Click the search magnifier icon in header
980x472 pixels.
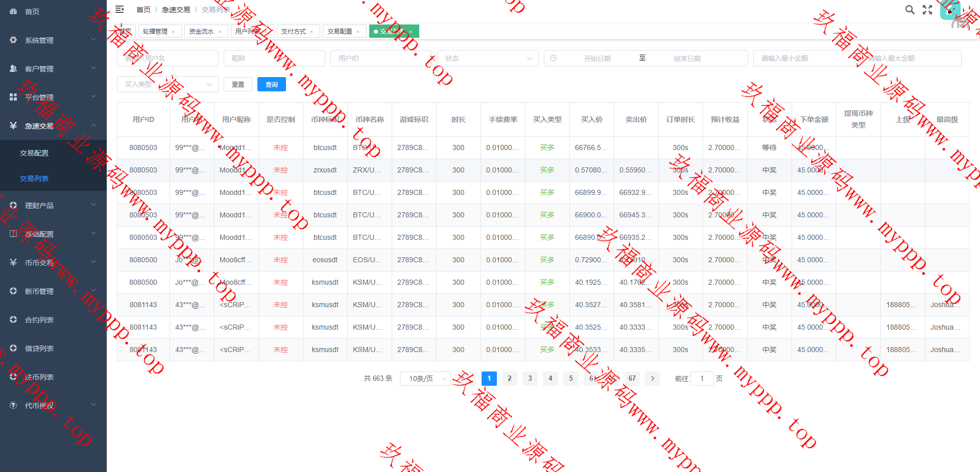(x=910, y=10)
